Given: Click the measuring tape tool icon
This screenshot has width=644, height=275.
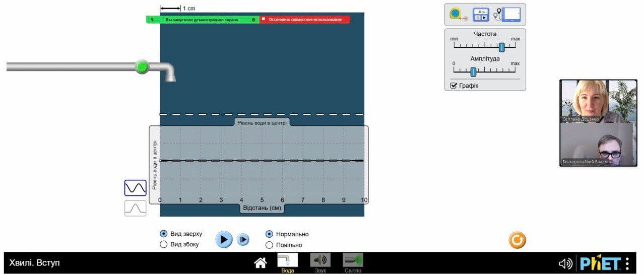Looking at the screenshot, I should coord(458,15).
